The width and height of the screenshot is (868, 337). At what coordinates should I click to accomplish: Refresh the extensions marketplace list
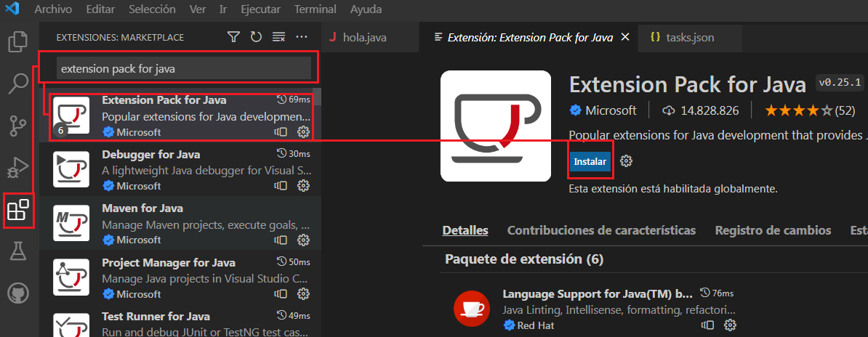pos(256,37)
